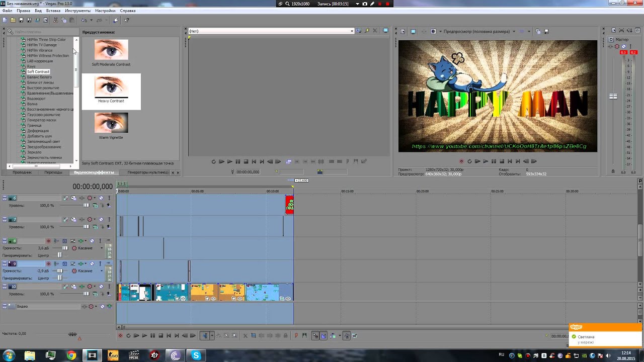Select HitFilm TV Damage effect
The image size is (644, 362).
click(x=42, y=45)
